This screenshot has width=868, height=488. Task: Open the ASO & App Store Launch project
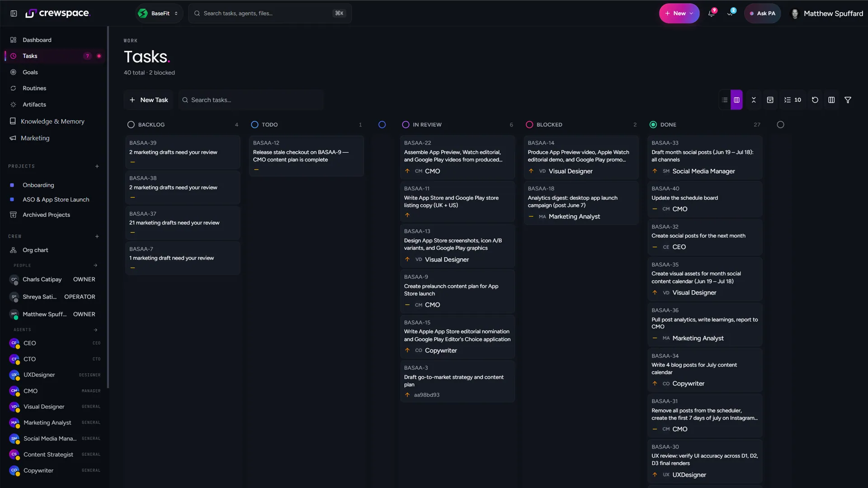coord(56,200)
